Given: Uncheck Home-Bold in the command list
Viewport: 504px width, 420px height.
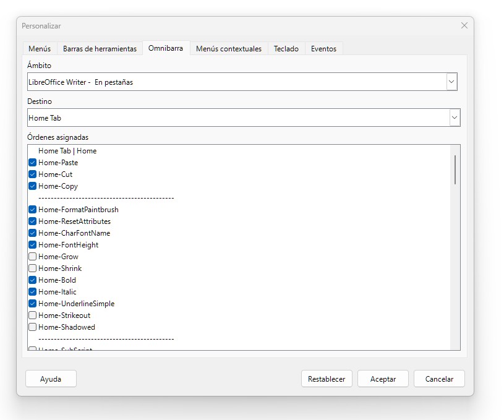Looking at the screenshot, I should pyautogui.click(x=33, y=280).
